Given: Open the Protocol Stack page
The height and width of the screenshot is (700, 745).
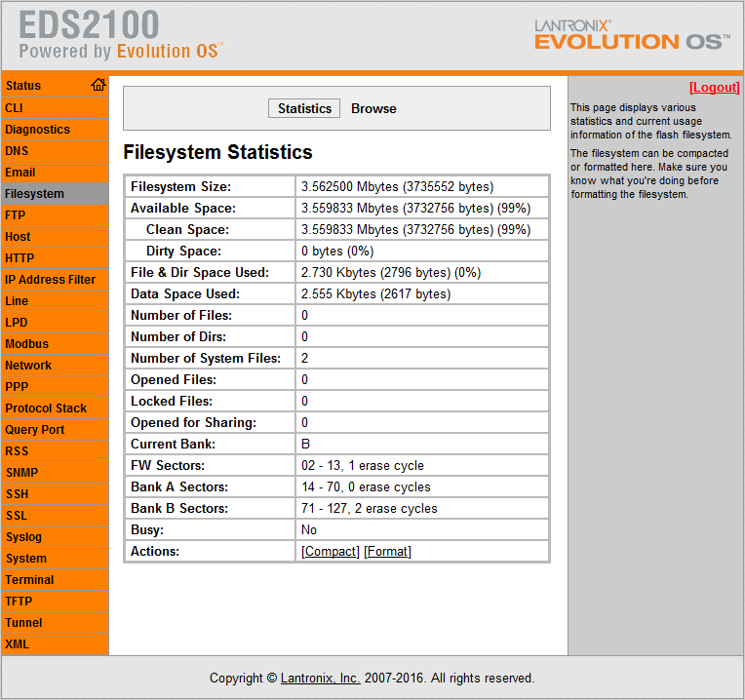Looking at the screenshot, I should (56, 408).
